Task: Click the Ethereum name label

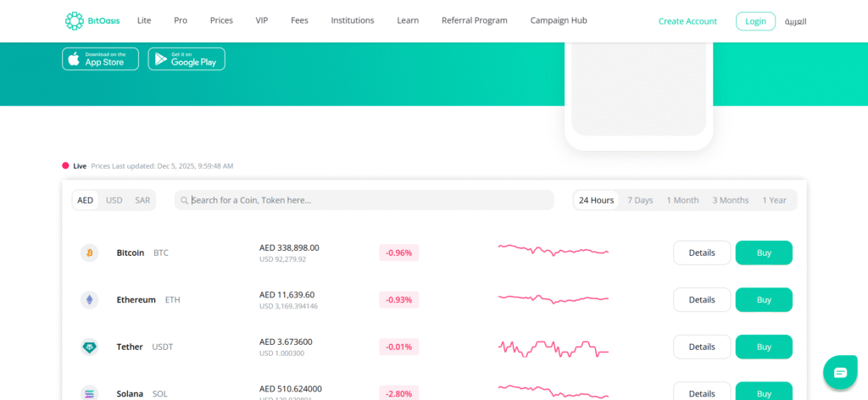Action: click(136, 300)
